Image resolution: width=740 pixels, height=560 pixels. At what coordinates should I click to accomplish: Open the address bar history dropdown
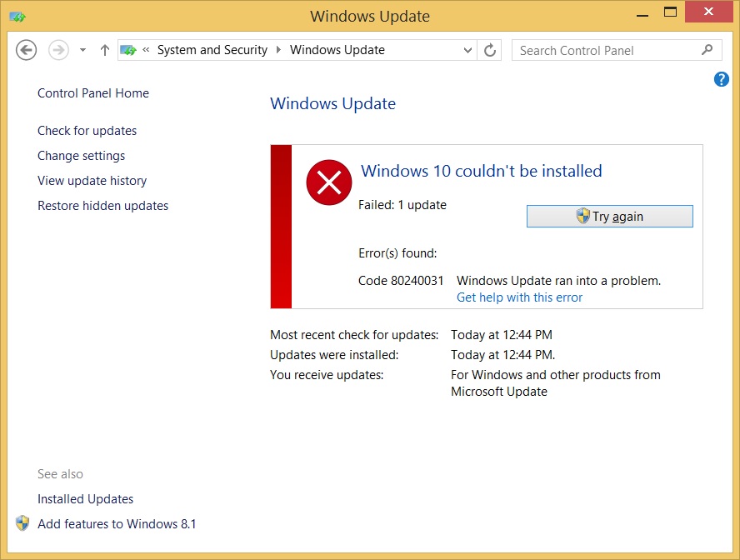click(467, 50)
